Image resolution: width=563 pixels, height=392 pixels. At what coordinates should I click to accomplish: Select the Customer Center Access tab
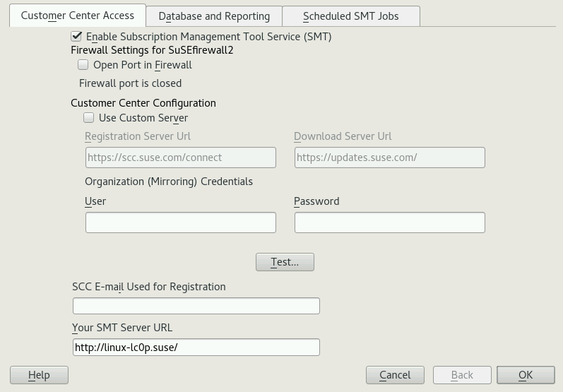coord(78,16)
